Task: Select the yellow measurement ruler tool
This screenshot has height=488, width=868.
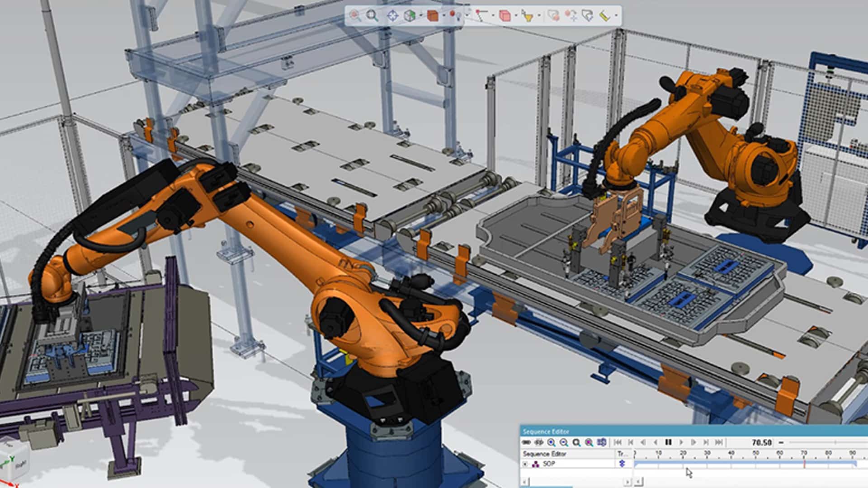Action: [605, 15]
